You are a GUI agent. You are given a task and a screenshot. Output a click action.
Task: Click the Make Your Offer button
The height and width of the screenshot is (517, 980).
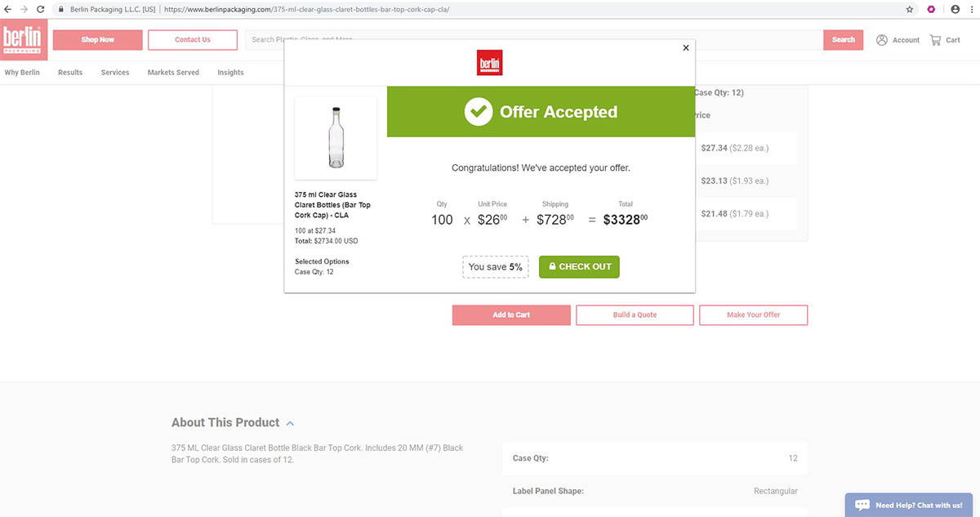pyautogui.click(x=754, y=315)
